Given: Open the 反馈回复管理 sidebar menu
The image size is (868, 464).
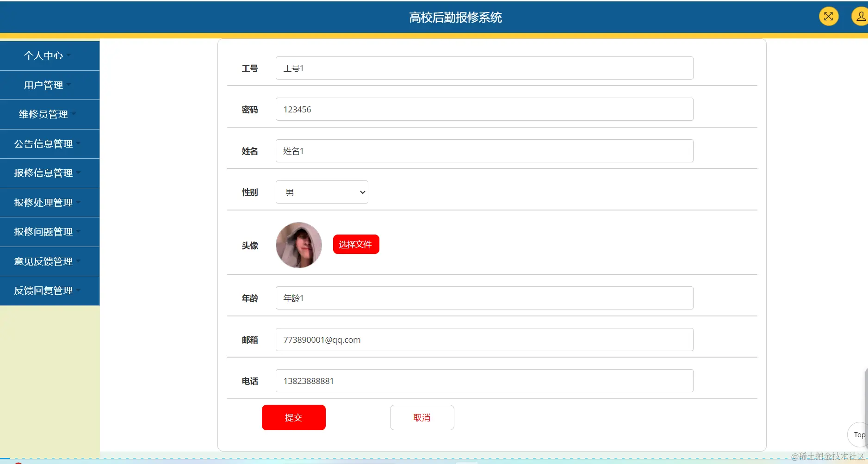Looking at the screenshot, I should [x=50, y=291].
